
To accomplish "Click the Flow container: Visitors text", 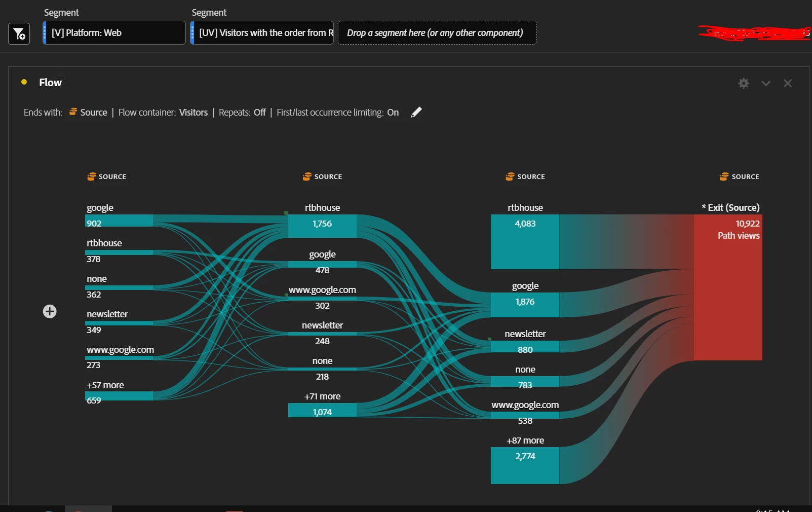I will (x=163, y=112).
